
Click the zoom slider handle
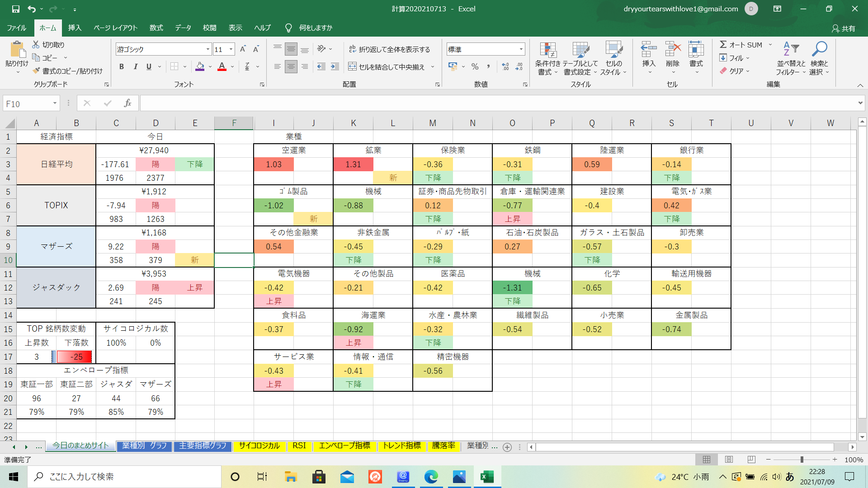click(802, 460)
